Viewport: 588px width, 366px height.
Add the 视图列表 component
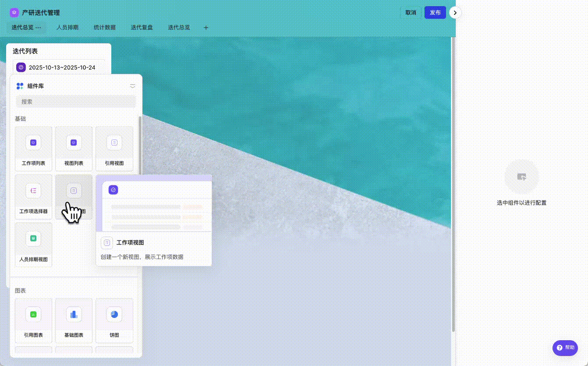pyautogui.click(x=74, y=149)
